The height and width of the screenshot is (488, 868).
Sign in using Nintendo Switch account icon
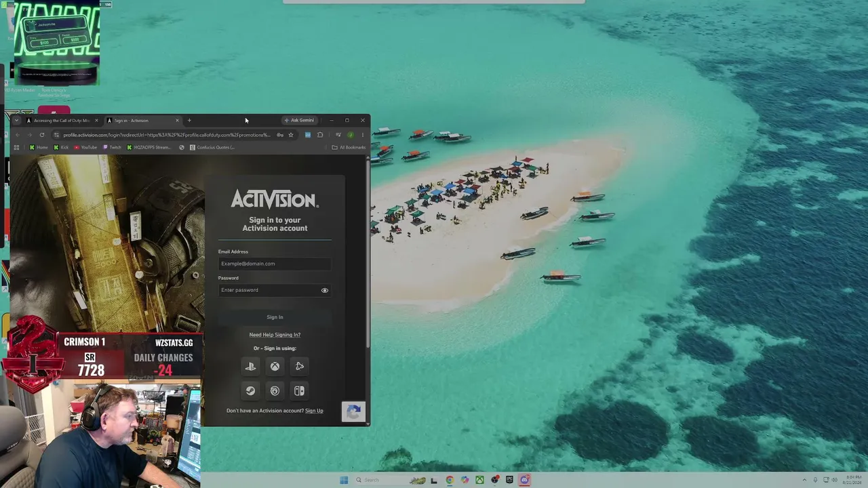(x=299, y=390)
